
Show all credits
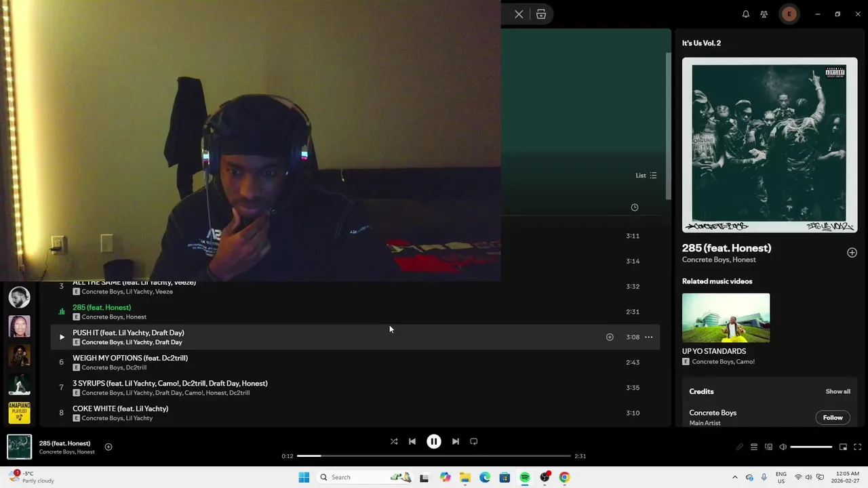837,391
